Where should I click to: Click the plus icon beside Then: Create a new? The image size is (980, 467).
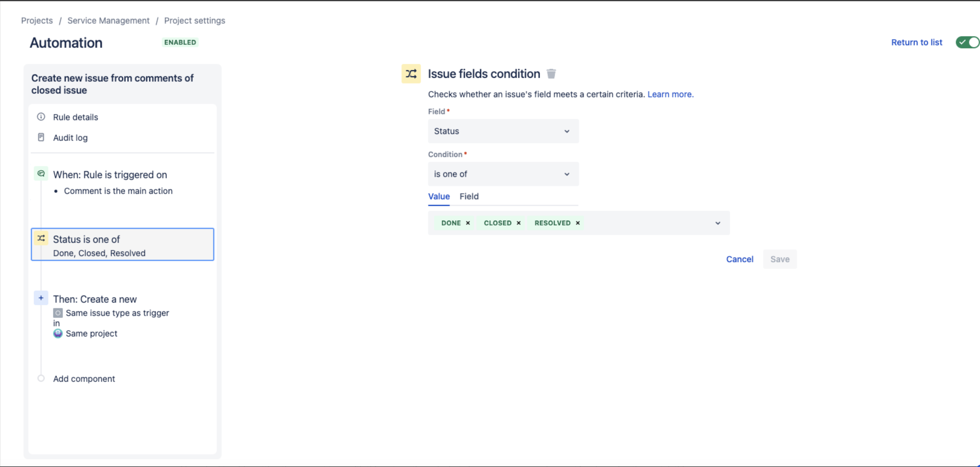click(x=41, y=298)
